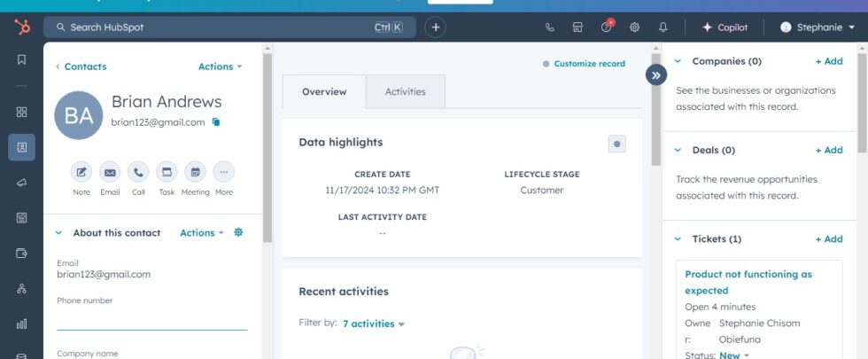Create a task with the Task icon
This screenshot has height=359, width=868.
click(167, 172)
